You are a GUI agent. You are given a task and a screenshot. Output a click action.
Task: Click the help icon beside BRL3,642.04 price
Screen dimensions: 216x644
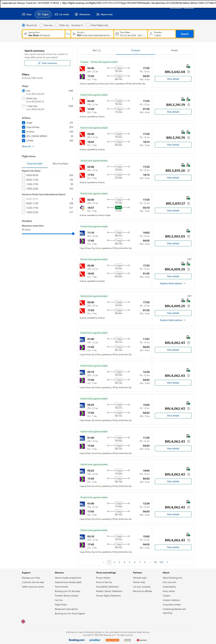pyautogui.click(x=189, y=72)
